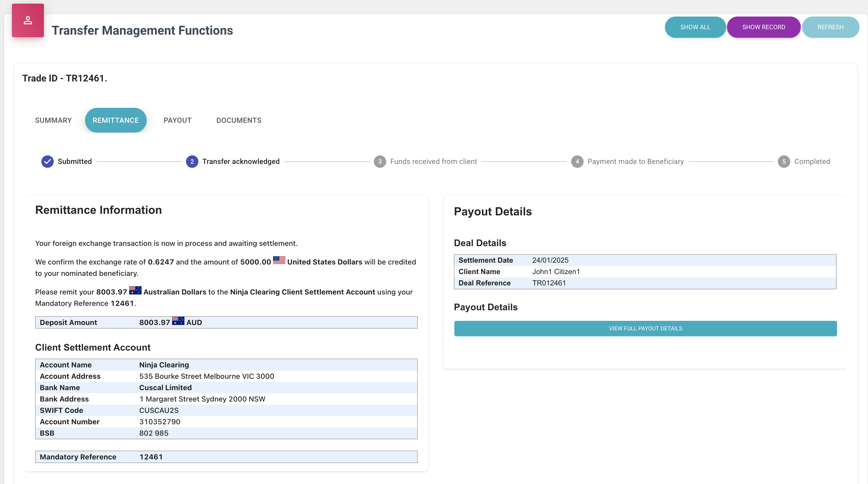Click step 2 Transfer acknowledged circle
Viewport: 868px width, 484px height.
click(x=192, y=162)
